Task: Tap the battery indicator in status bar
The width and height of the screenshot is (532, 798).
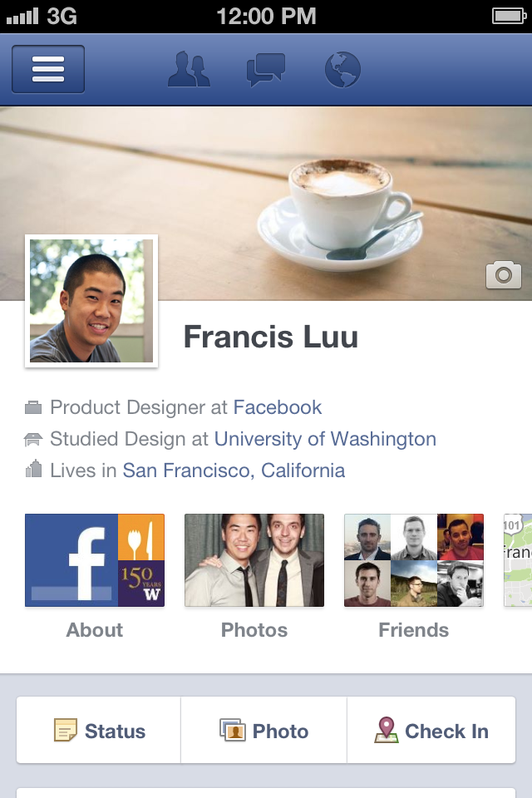Action: (509, 17)
